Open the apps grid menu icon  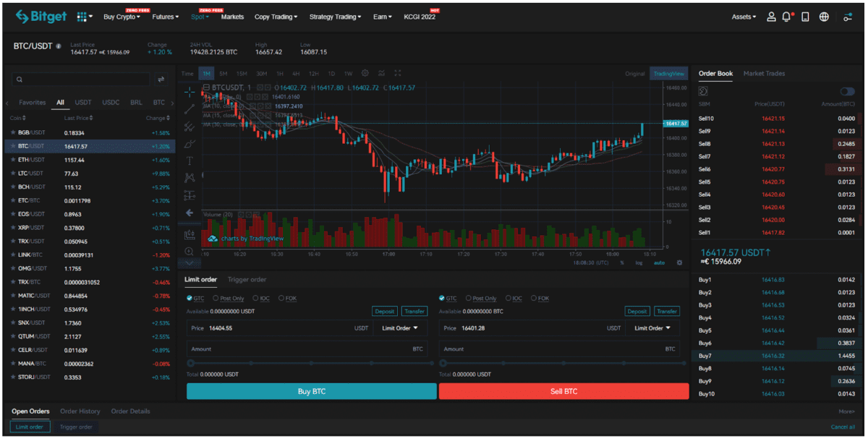click(x=82, y=17)
